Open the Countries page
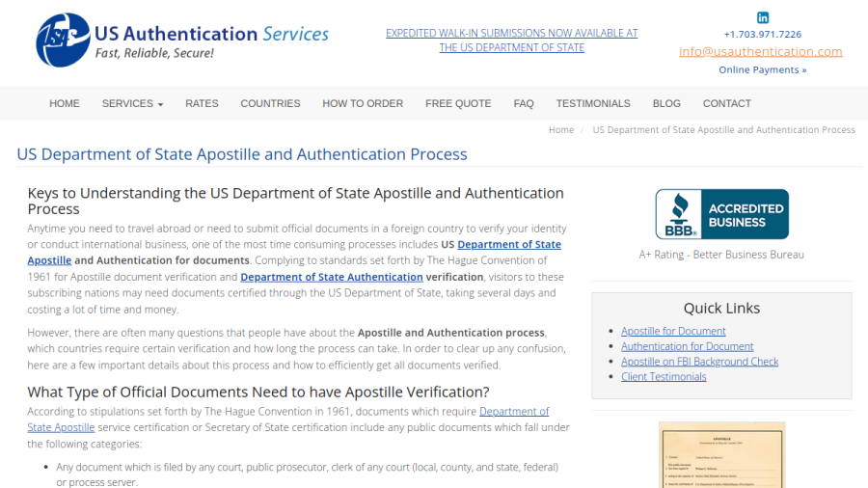 coord(270,103)
